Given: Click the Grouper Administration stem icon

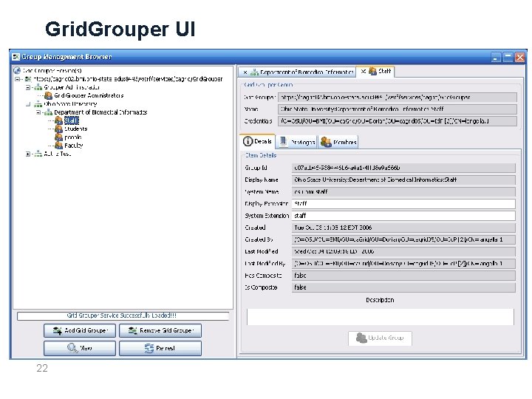Looking at the screenshot, I should click(38, 87).
